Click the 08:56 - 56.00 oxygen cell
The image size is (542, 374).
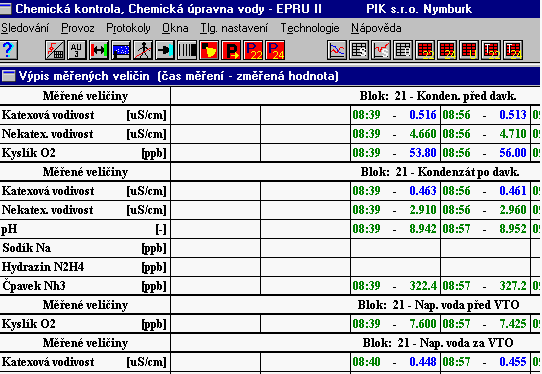[x=485, y=153]
